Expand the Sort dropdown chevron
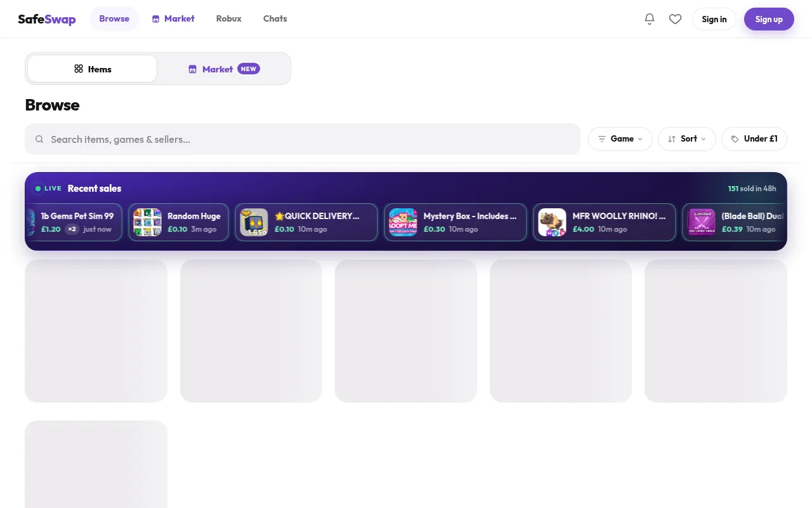This screenshot has height=508, width=812. (704, 139)
